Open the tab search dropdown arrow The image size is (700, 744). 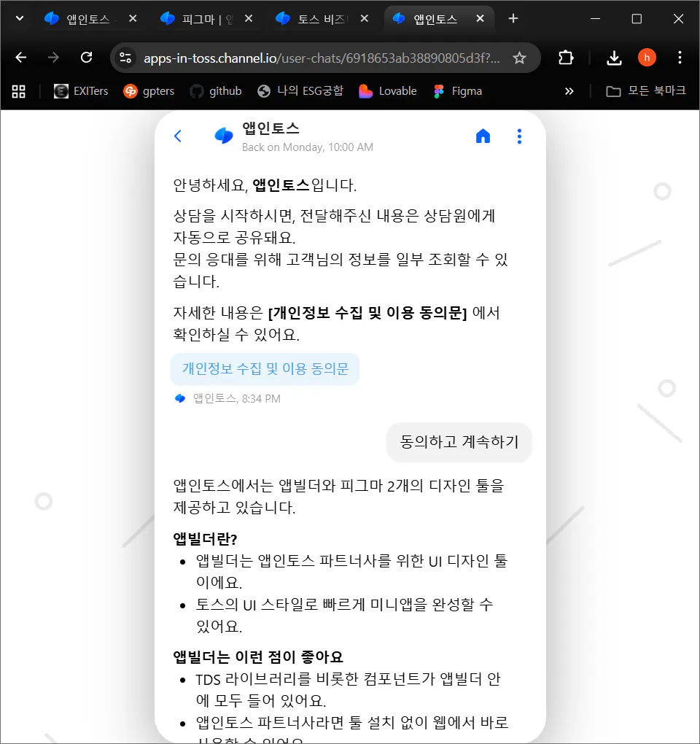[20, 18]
